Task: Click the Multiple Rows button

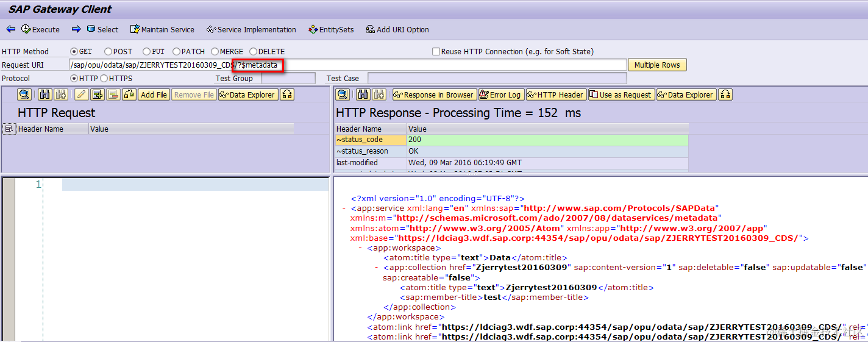Action: pos(657,65)
